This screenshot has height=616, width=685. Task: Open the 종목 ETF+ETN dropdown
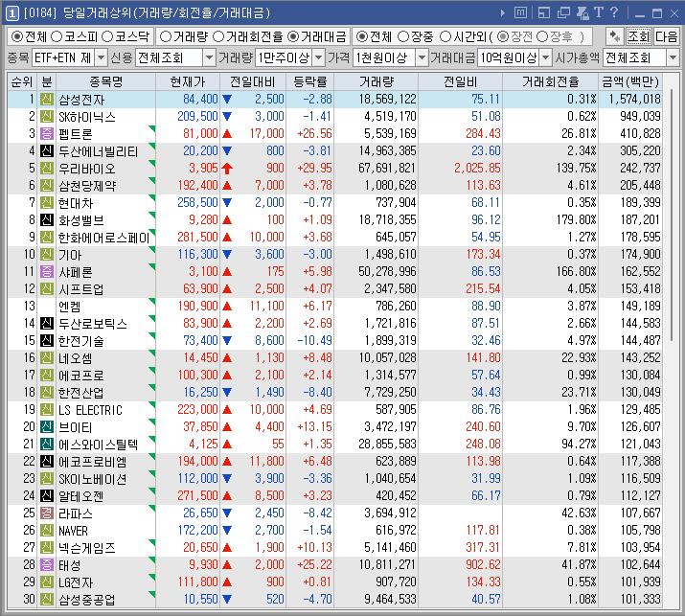(102, 57)
